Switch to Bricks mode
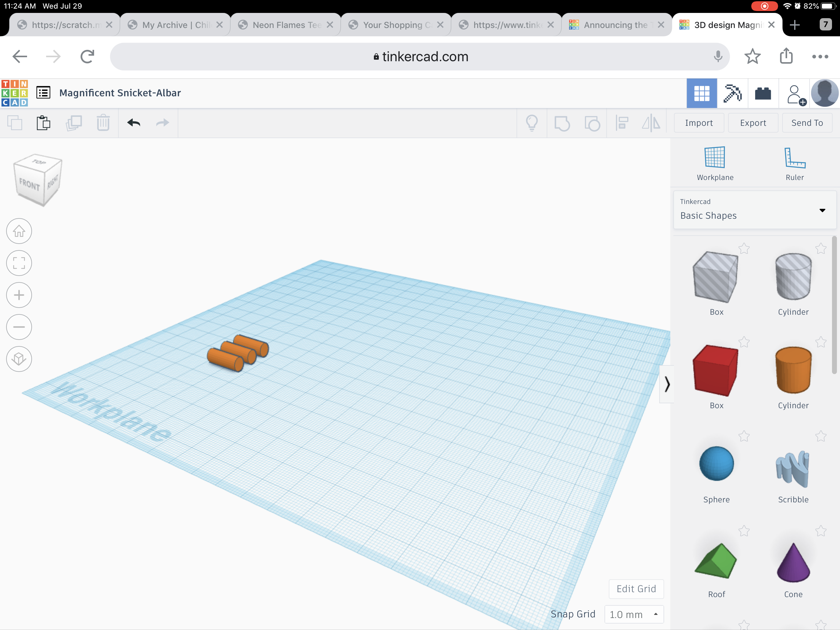Image resolution: width=840 pixels, height=630 pixels. pos(763,94)
